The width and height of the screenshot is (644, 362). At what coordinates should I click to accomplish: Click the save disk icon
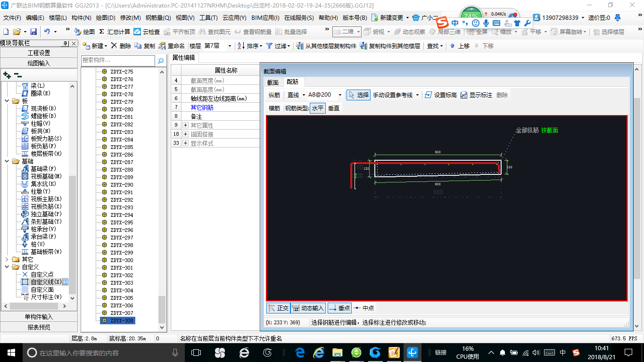click(x=33, y=32)
